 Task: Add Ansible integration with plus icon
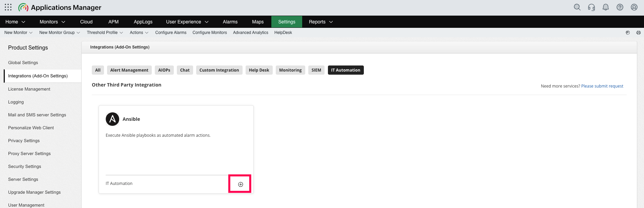[241, 184]
